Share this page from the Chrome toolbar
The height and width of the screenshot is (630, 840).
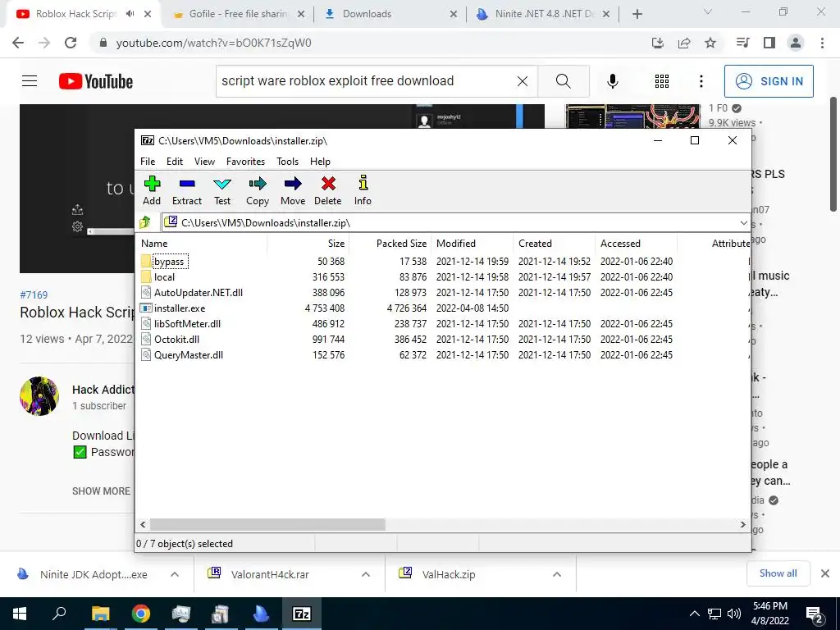coord(684,43)
